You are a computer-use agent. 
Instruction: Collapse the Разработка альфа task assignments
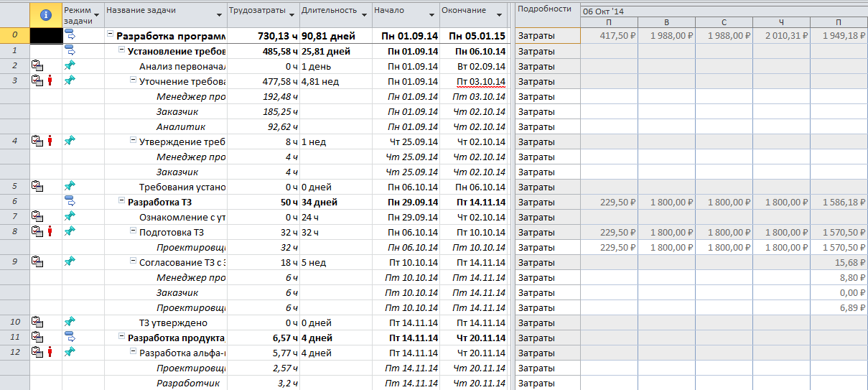(x=133, y=353)
